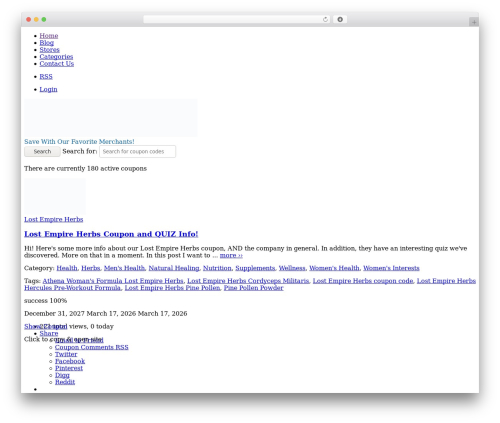The image size is (500, 423).
Task: Open the Women's Health category link
Action: pos(334,268)
